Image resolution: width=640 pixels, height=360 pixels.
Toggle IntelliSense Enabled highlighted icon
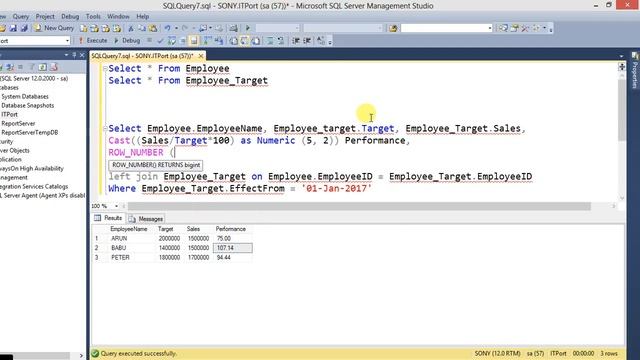click(x=194, y=40)
